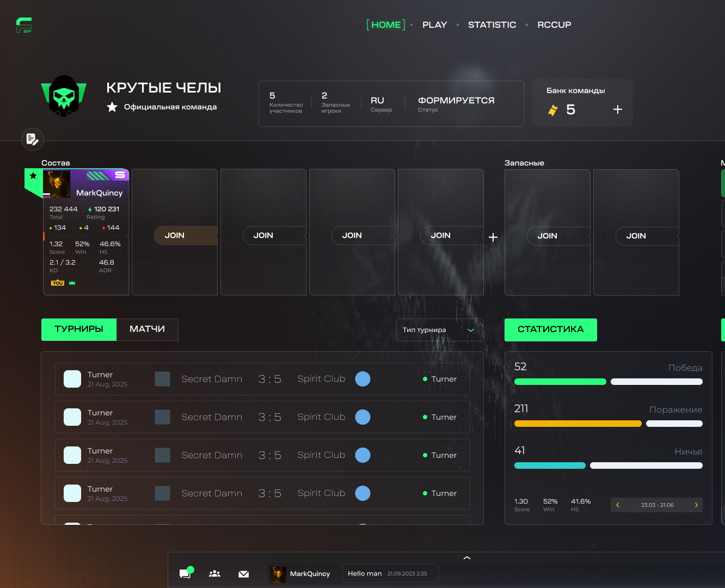Open the chat bubble icon in bottom bar

click(x=186, y=573)
